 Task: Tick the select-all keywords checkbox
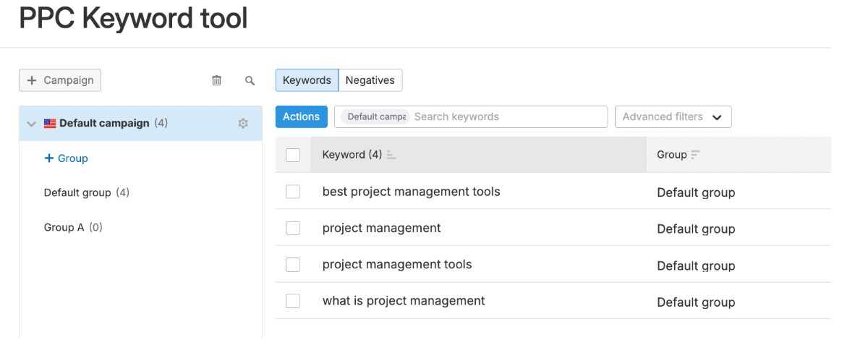click(293, 155)
